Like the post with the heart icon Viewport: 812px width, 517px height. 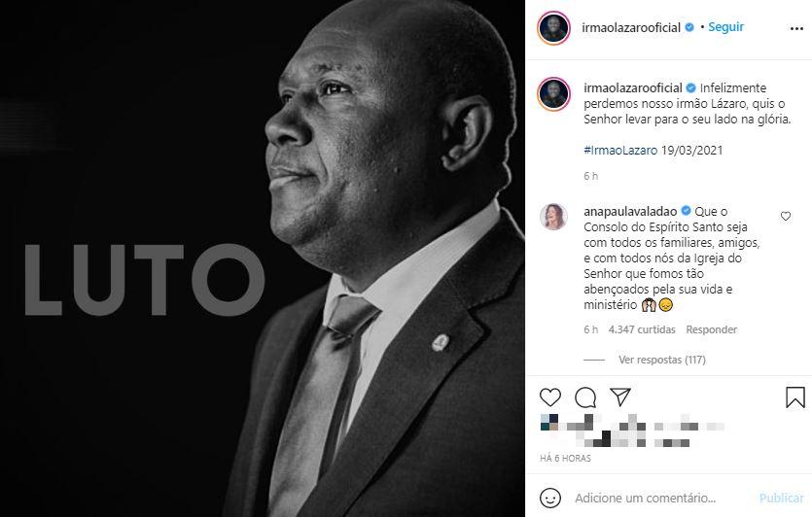coord(550,397)
